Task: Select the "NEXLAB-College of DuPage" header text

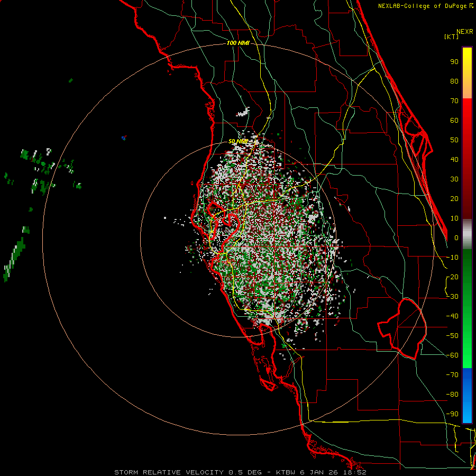Action: pos(422,6)
